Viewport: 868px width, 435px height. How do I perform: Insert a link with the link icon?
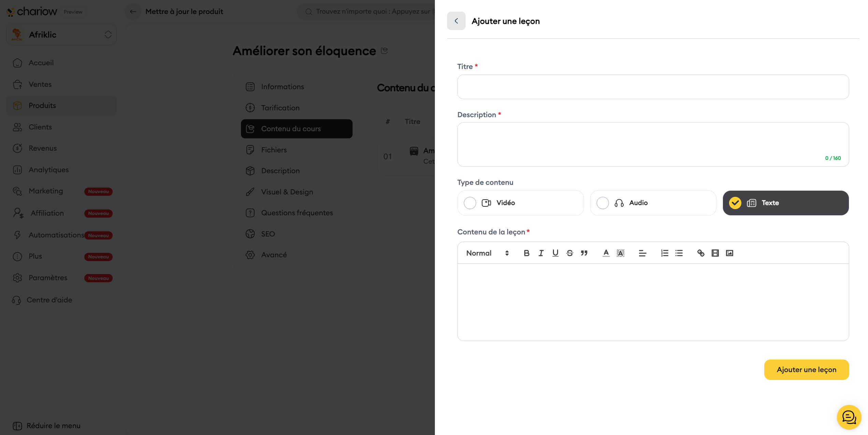[x=700, y=253]
